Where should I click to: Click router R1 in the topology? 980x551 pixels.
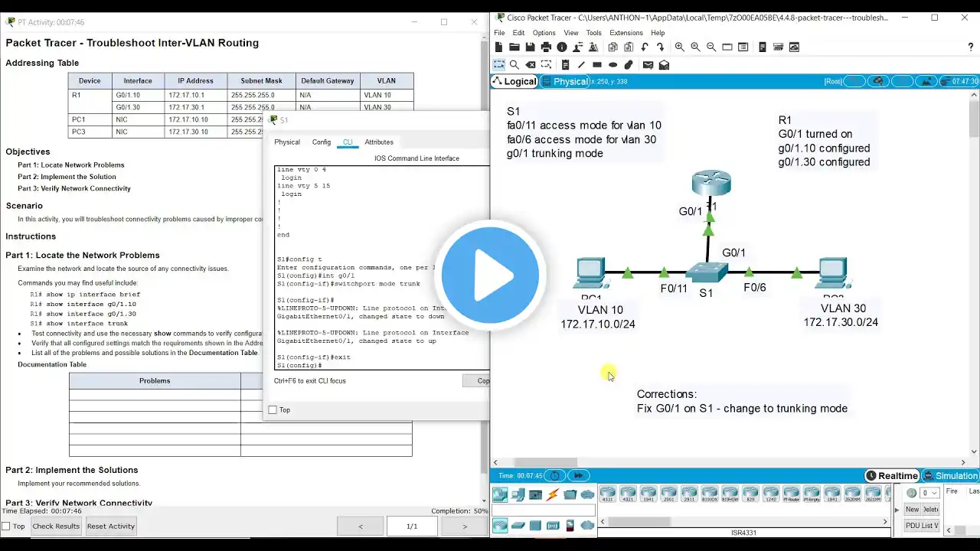(711, 184)
